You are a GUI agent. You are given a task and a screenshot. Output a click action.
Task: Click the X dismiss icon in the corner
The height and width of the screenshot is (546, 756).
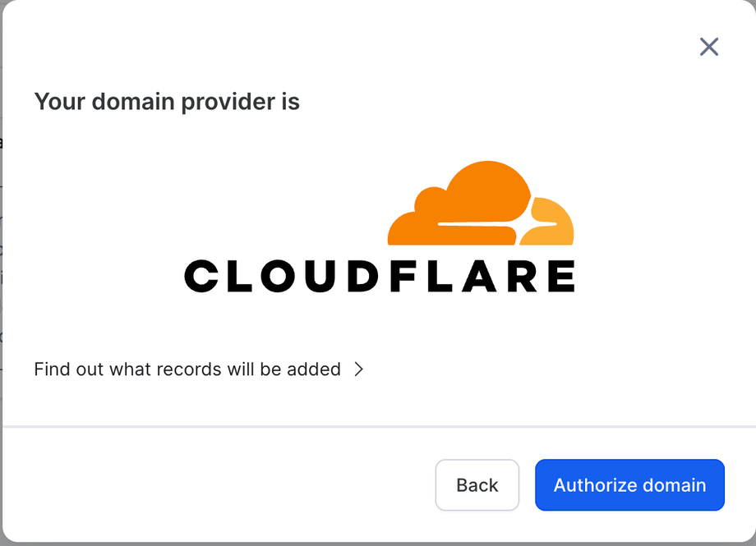click(x=708, y=47)
